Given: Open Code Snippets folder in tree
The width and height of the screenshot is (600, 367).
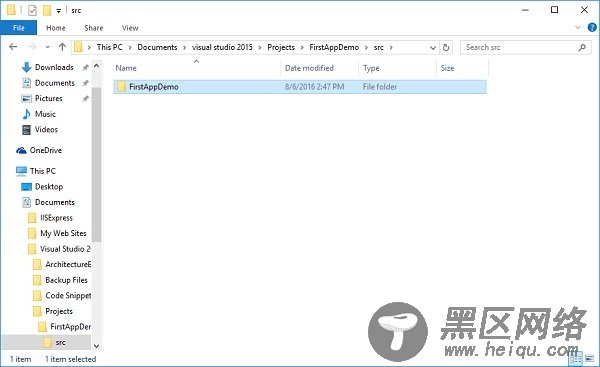Looking at the screenshot, I should [68, 295].
